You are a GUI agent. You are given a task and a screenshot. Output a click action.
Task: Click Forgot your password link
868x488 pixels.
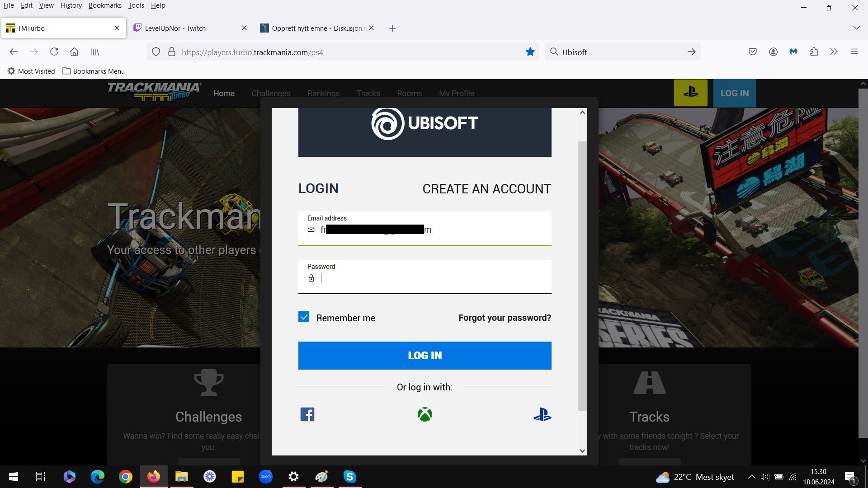[505, 318]
